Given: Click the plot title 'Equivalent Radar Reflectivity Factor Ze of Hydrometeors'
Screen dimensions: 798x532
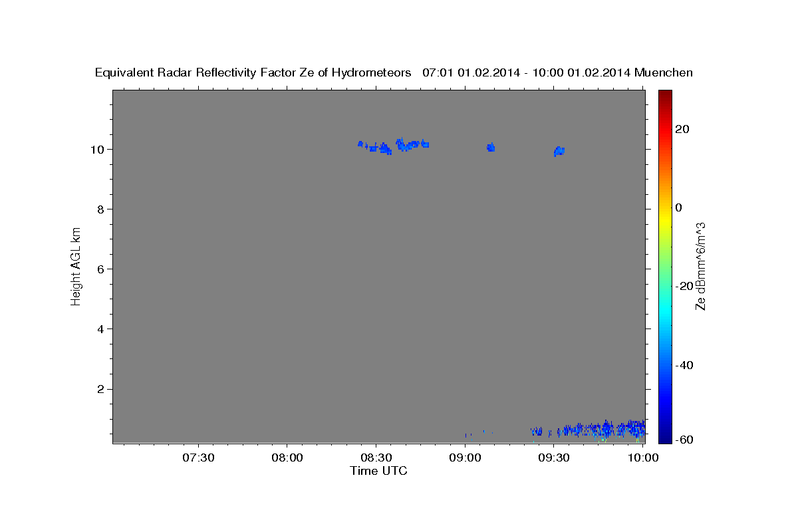Looking at the screenshot, I should pos(253,73).
